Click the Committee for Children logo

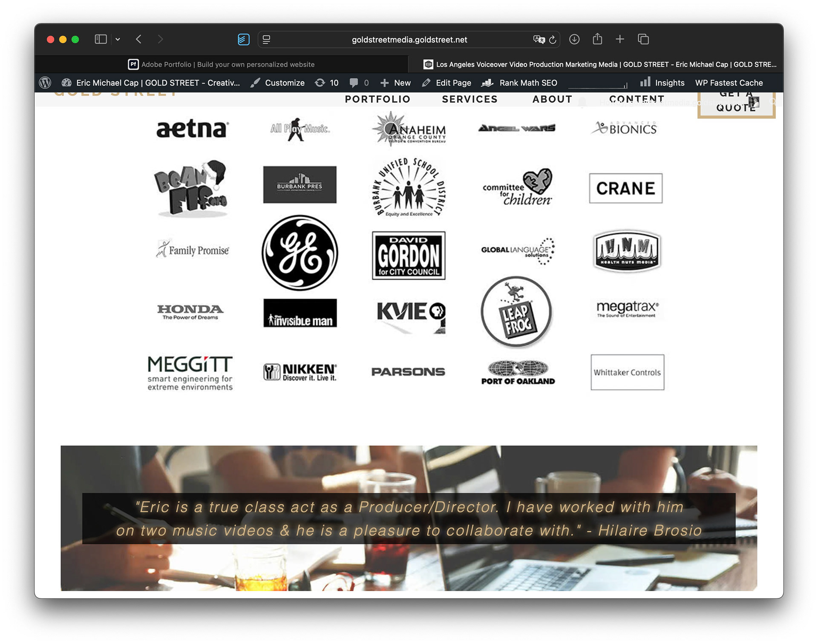(x=517, y=187)
